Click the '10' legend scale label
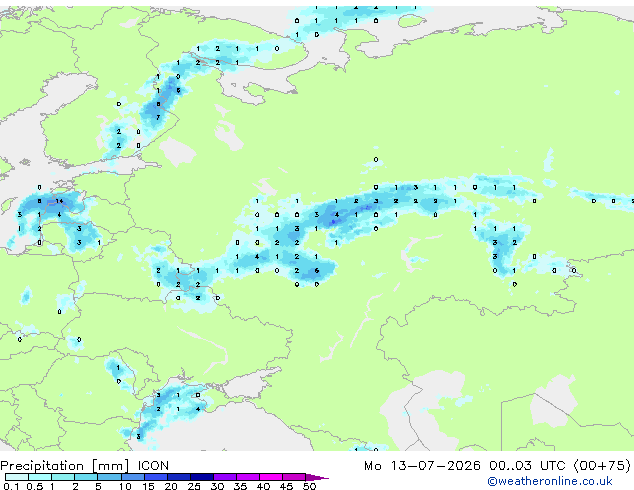 coord(125,486)
